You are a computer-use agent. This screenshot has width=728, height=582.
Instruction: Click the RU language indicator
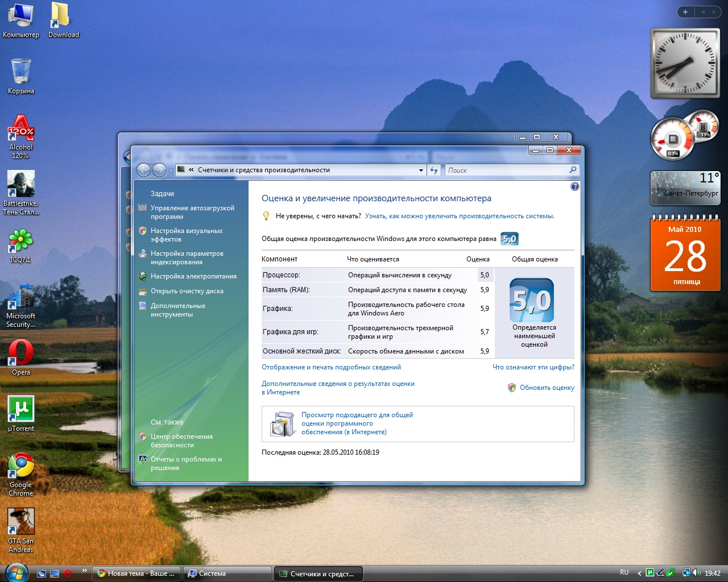[624, 572]
